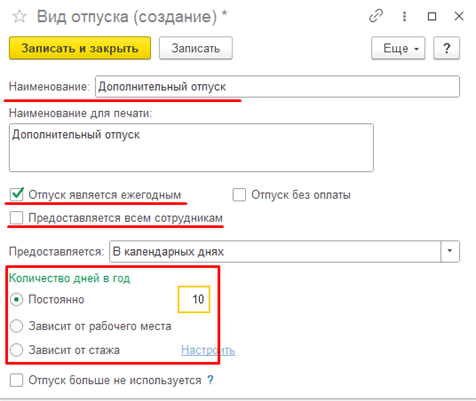Viewport: 476px width, 401px height.
Task: Maximize the Вид отпуска window
Action: pyautogui.click(x=432, y=16)
